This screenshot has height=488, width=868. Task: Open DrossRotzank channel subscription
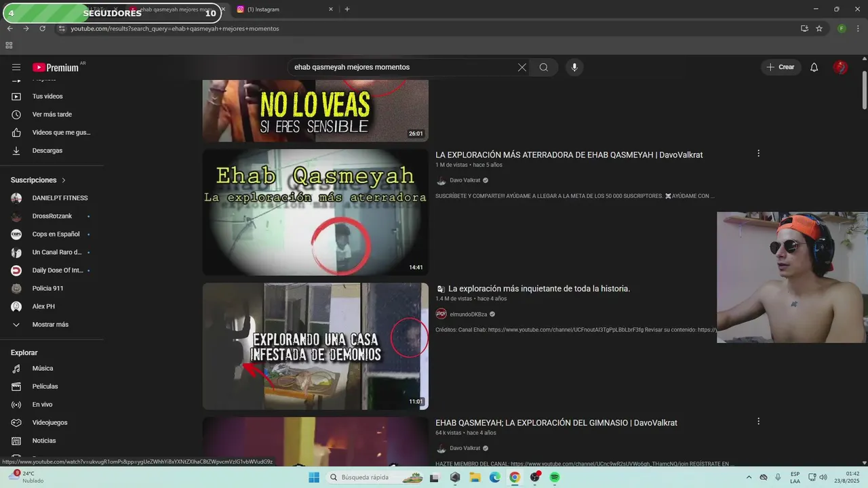(x=52, y=216)
